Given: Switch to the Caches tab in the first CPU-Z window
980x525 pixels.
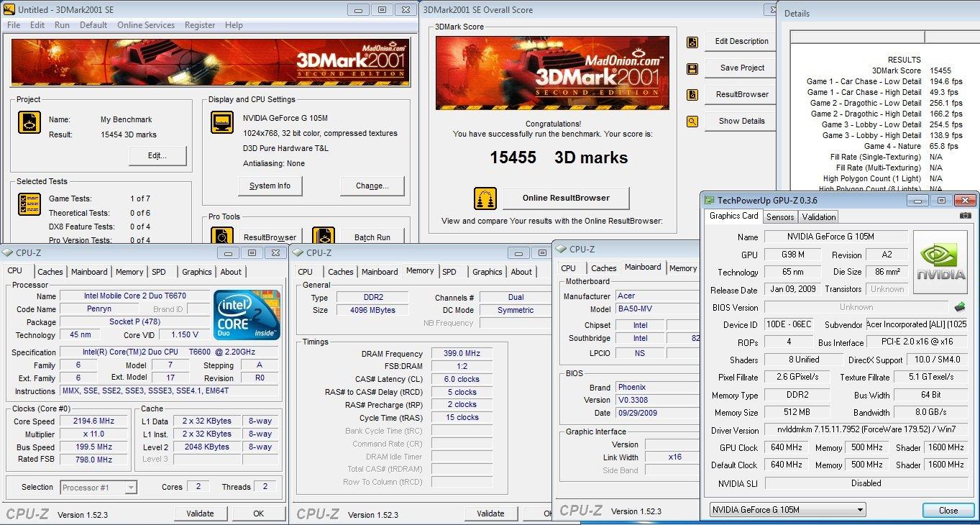Looking at the screenshot, I should (x=50, y=272).
